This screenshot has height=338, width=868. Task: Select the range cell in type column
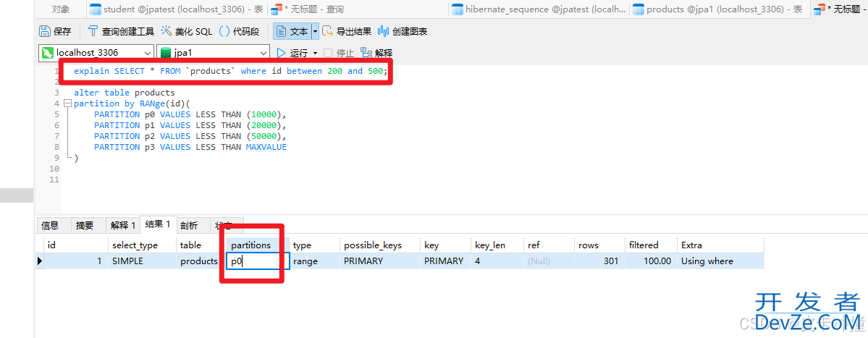[x=314, y=261]
